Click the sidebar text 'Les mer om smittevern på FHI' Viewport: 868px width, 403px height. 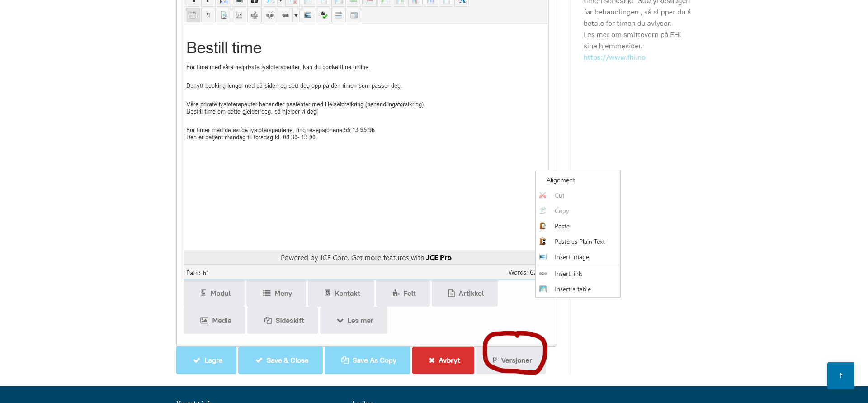(x=632, y=35)
